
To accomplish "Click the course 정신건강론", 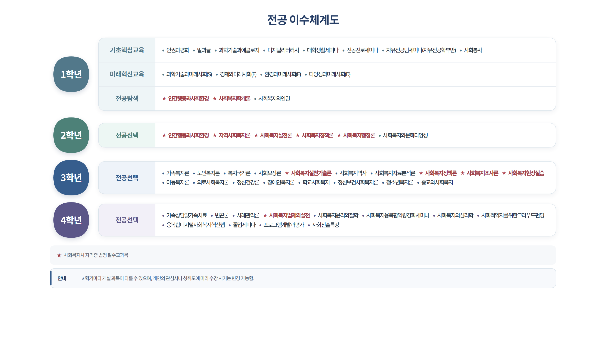I will (x=248, y=182).
